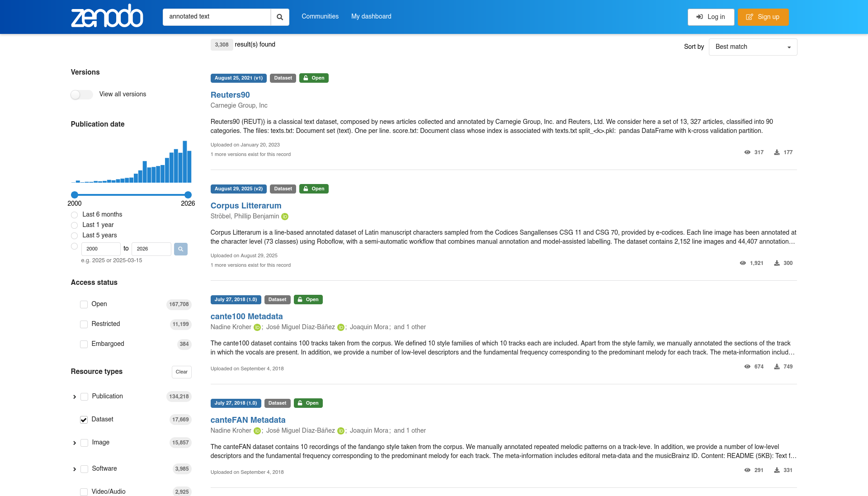Click the views eye icon for Reuters90
The width and height of the screenshot is (868, 496).
(747, 152)
